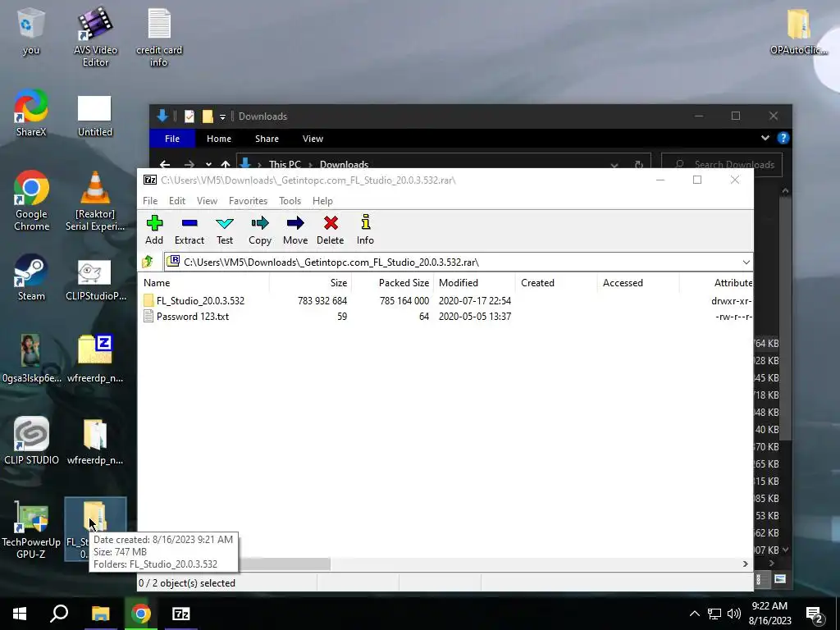
Task: Click the Move toolbar icon
Action: 295,230
